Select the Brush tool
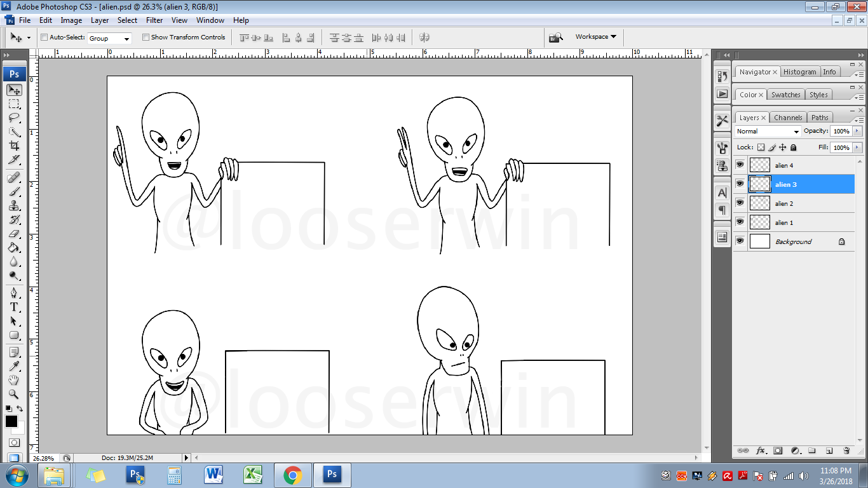 (14, 191)
